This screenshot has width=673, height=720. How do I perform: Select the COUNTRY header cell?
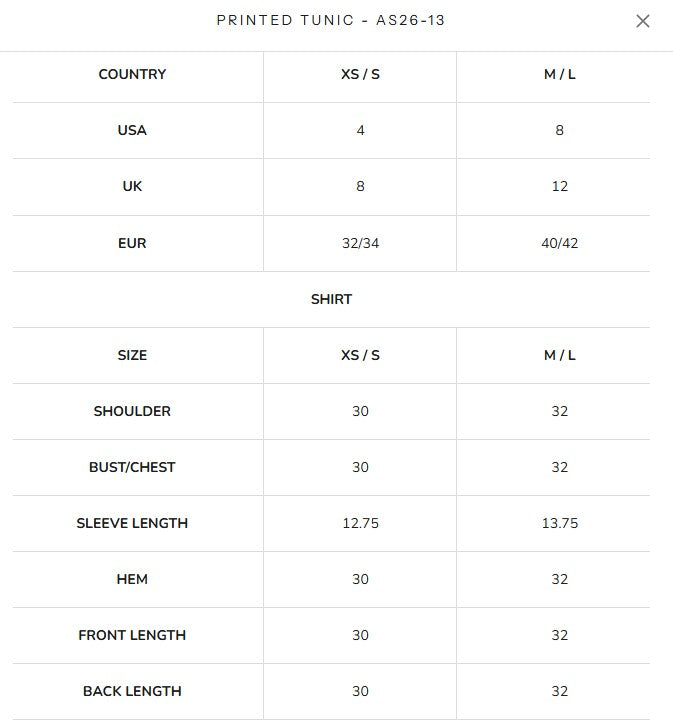point(132,74)
